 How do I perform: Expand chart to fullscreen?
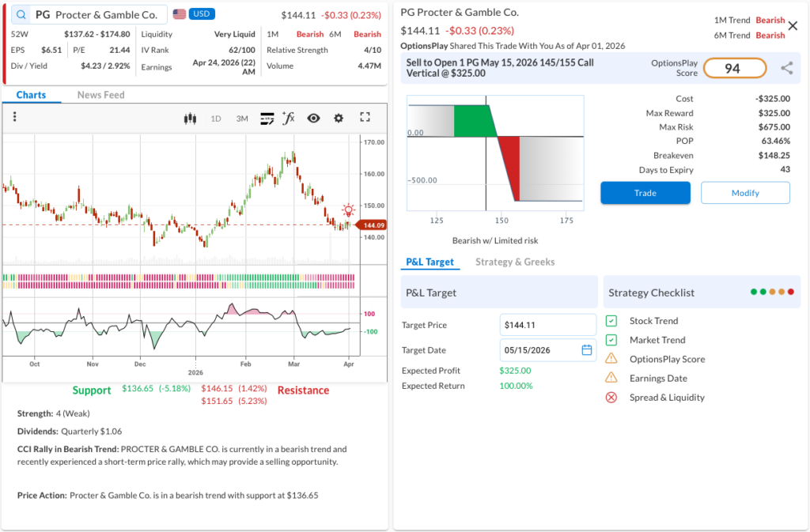(x=365, y=118)
